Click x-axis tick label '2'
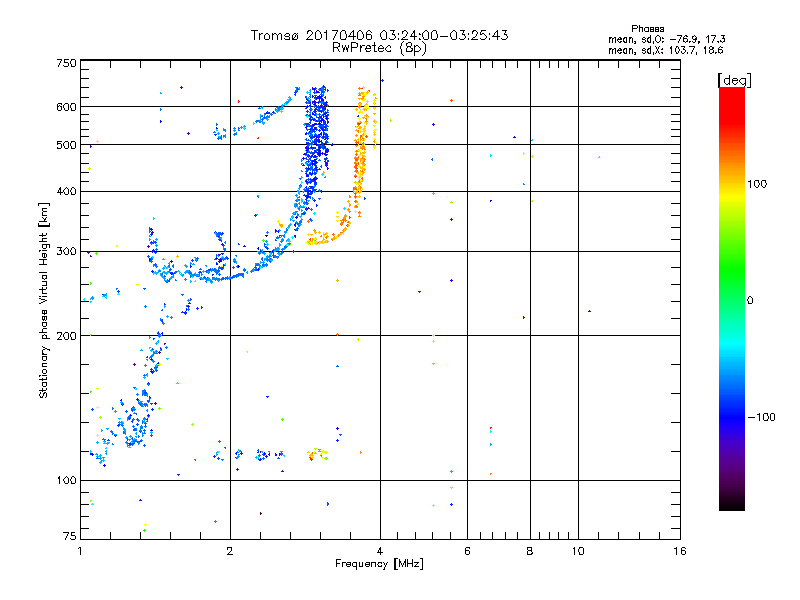 pos(230,551)
